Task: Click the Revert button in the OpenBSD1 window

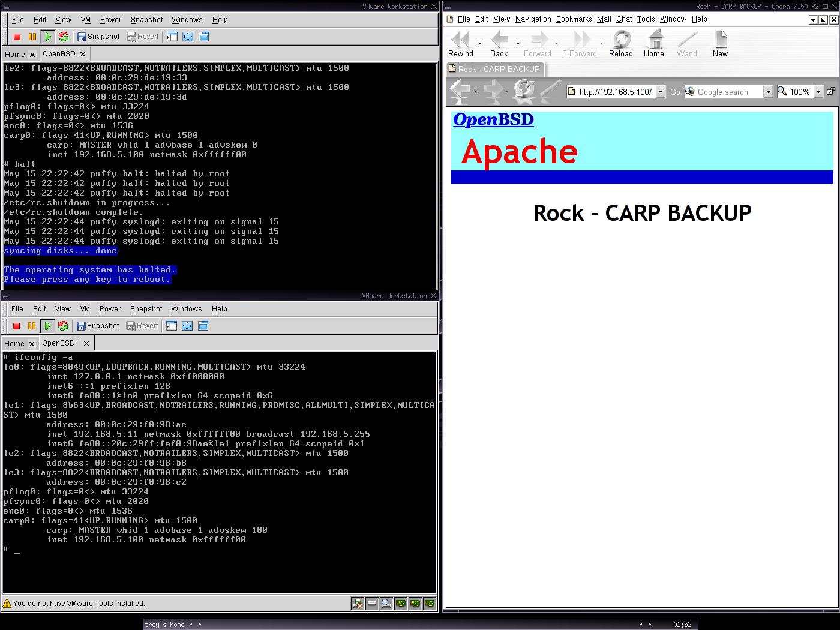Action: click(142, 326)
